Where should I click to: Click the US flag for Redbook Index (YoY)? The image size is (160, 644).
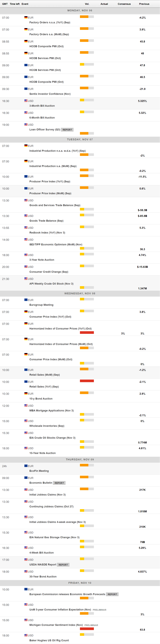(26, 228)
